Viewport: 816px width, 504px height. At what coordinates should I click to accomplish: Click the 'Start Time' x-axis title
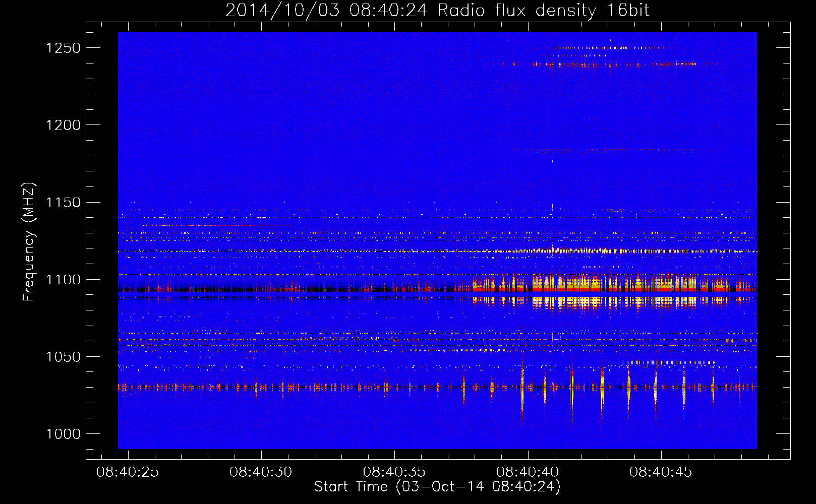coord(437,487)
